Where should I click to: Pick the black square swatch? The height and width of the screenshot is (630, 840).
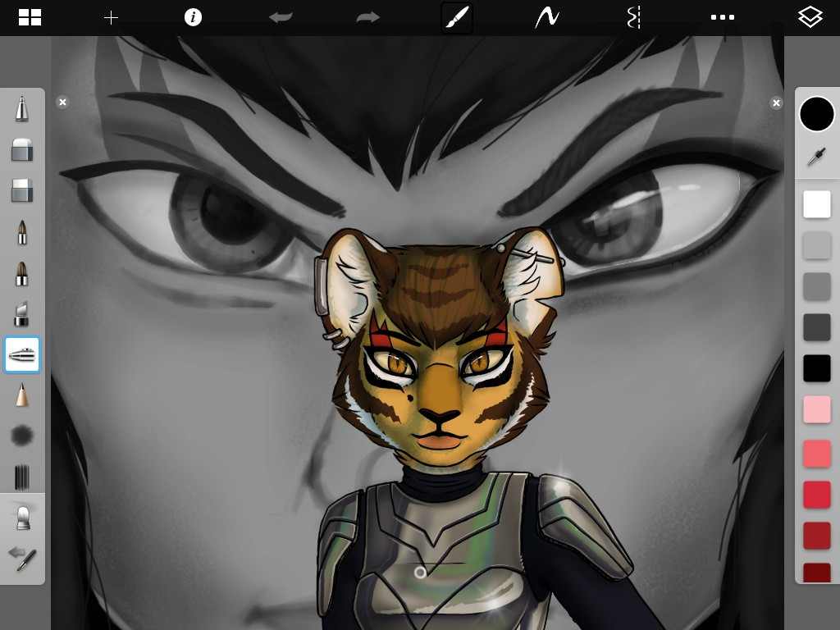click(x=816, y=368)
